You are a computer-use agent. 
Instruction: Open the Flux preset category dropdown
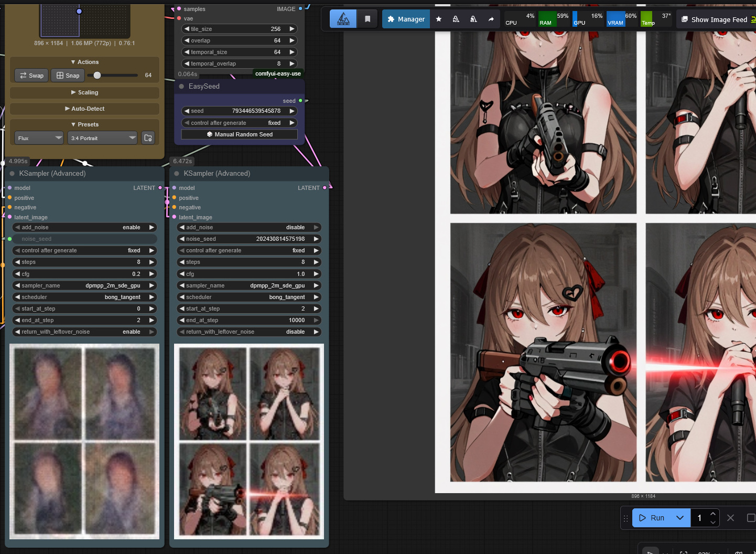[x=39, y=138]
